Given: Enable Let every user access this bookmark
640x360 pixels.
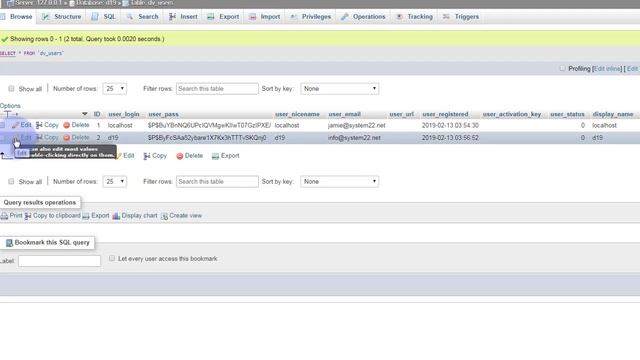Looking at the screenshot, I should coord(112,258).
